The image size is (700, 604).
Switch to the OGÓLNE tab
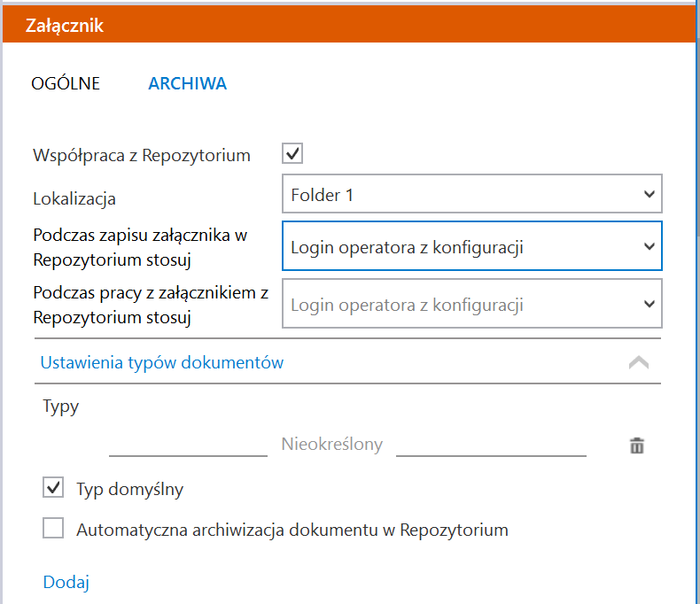point(66,83)
